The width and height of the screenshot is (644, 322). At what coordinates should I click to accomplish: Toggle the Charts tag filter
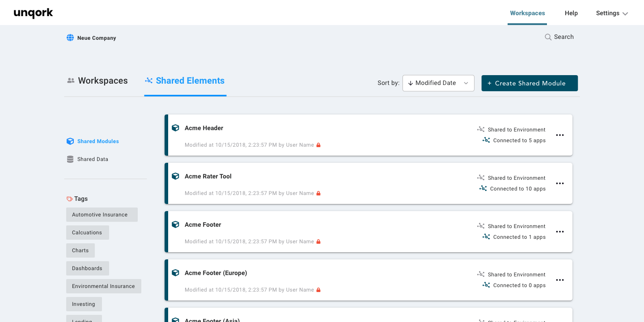[80, 250]
